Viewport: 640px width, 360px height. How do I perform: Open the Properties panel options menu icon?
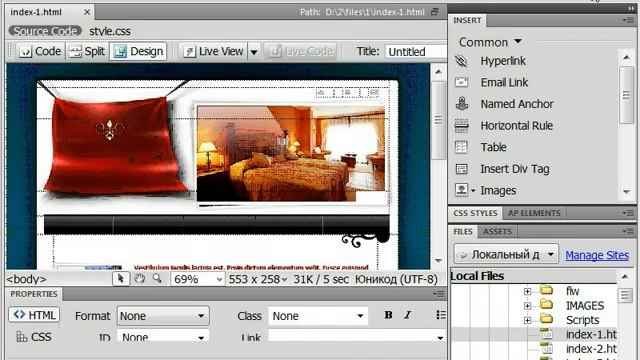(439, 294)
